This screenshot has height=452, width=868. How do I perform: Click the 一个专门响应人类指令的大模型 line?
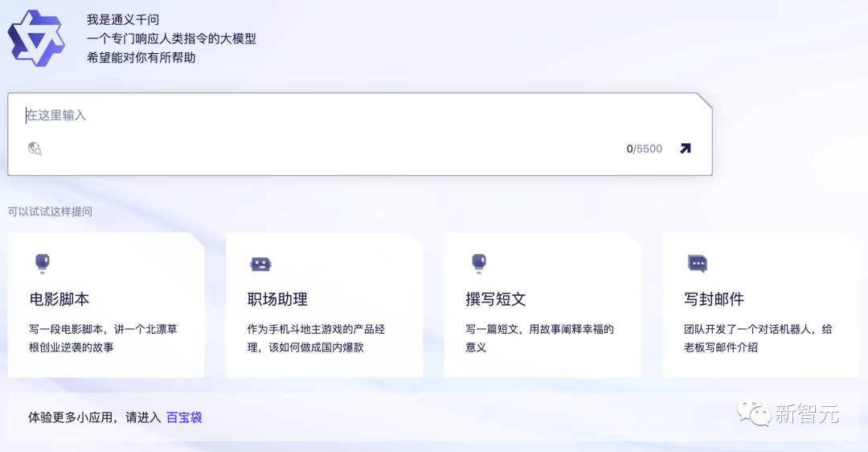[171, 39]
